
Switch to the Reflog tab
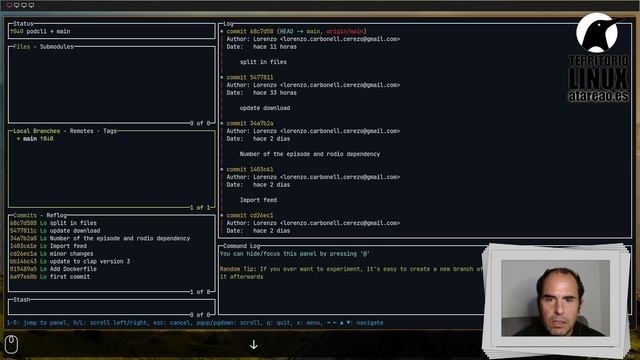(x=56, y=216)
